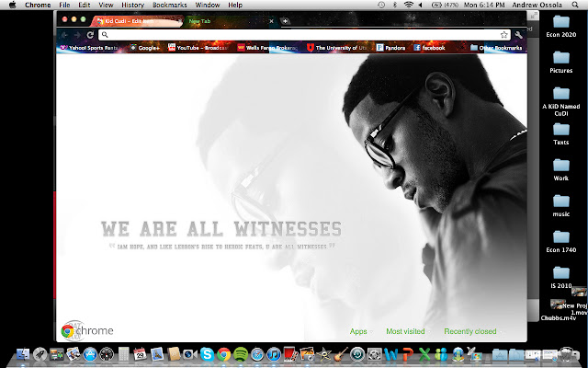
Task: Expand the Other Bookmarks folder
Action: point(496,48)
